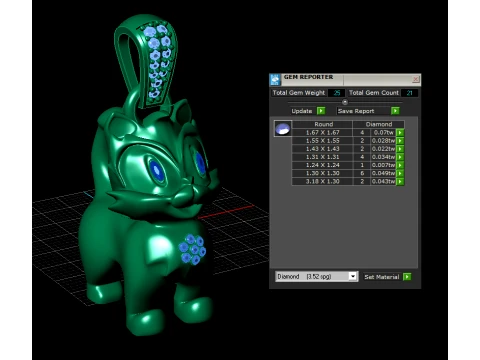This screenshot has height=360, width=480.
Task: Click the 0.034tw weight cell
Action: coord(383,157)
